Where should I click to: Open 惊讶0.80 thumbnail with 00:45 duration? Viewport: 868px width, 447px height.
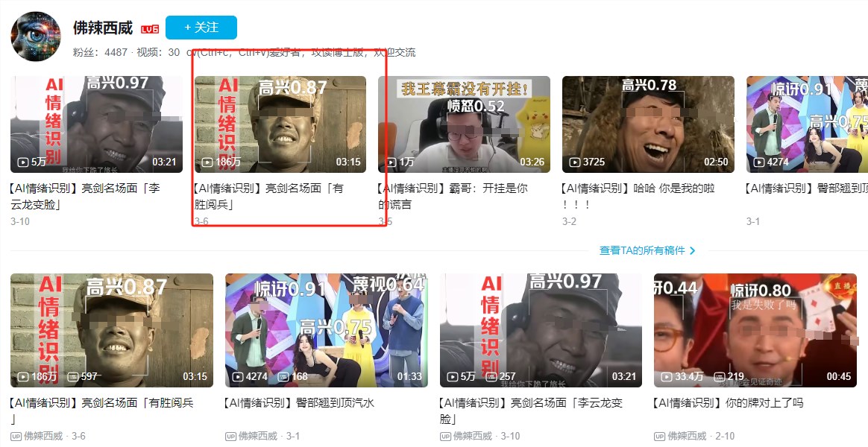pos(755,330)
